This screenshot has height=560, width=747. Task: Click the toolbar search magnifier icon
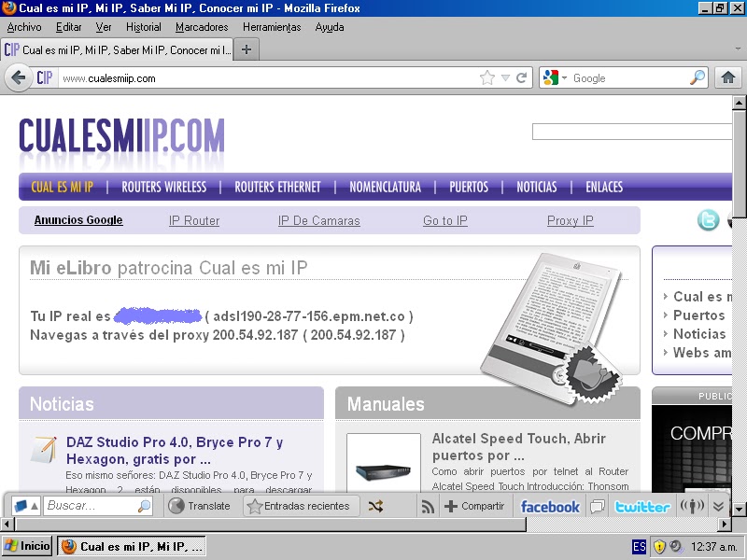[144, 506]
